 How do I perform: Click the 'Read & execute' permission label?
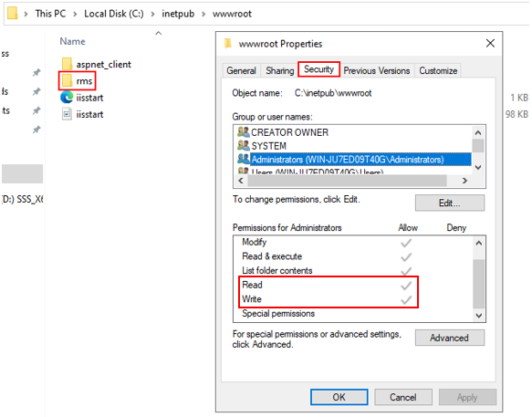(272, 256)
